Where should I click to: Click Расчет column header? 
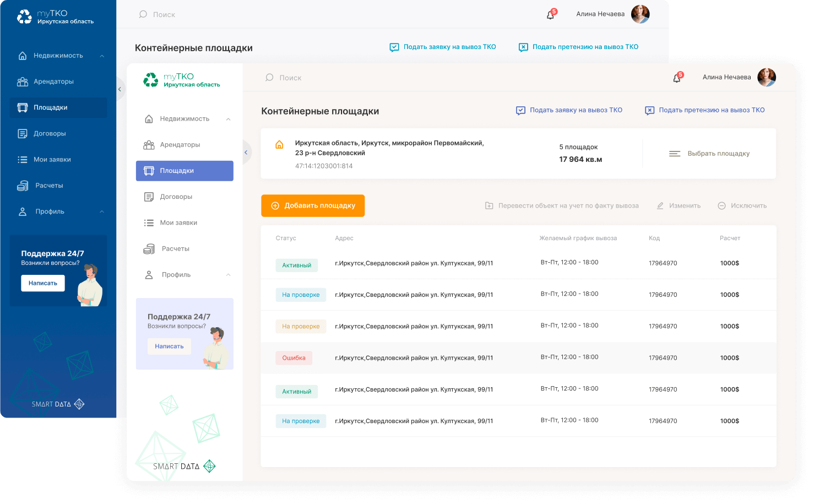[x=730, y=238]
